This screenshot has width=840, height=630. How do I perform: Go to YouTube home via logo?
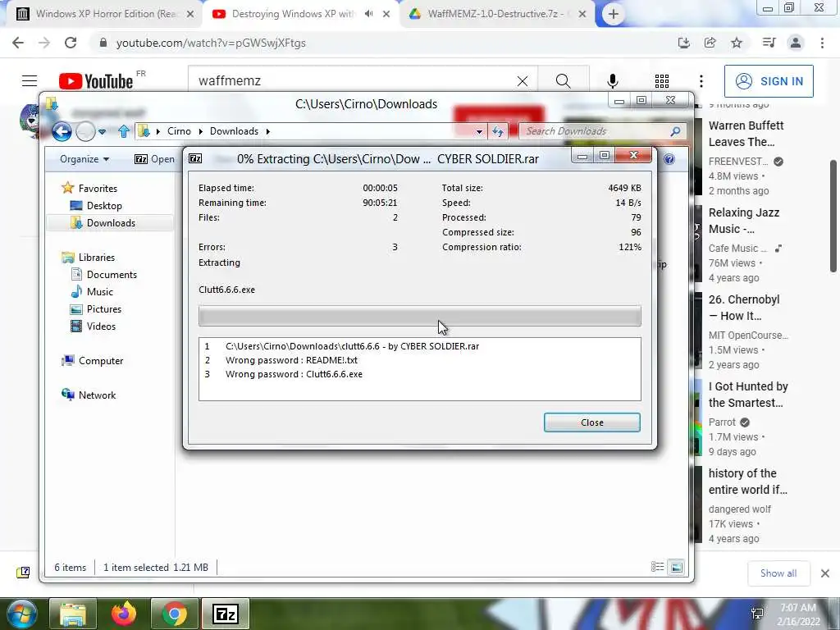pos(96,81)
